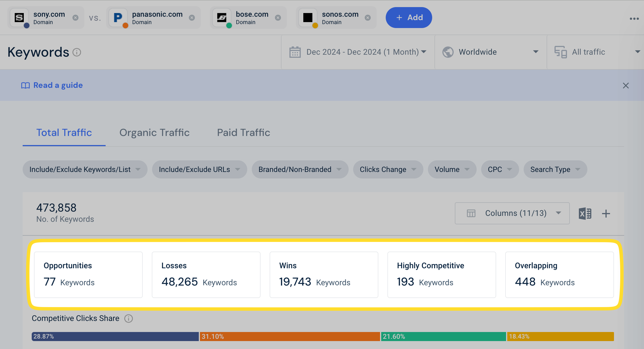Show Competitive Clicks Share info icon
644x349 pixels.
click(x=129, y=318)
